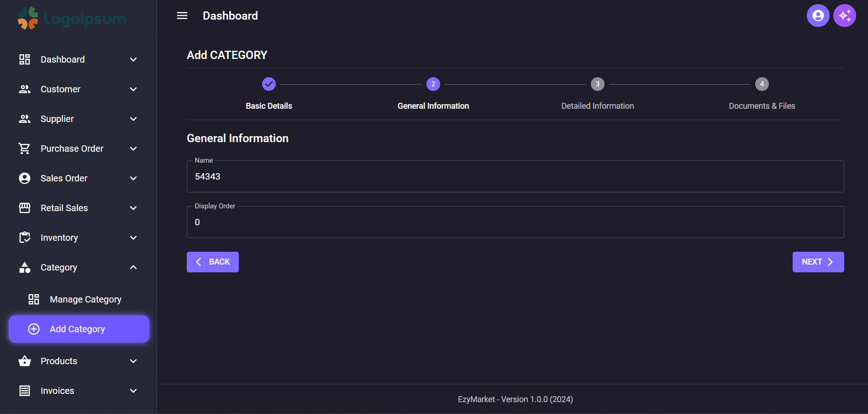Image resolution: width=868 pixels, height=414 pixels.
Task: Open the Customer sidebar menu label
Action: pos(60,89)
